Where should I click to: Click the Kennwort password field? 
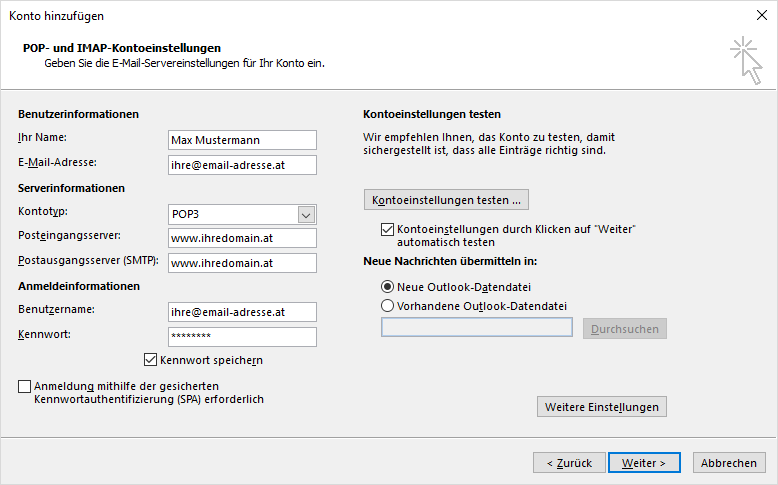(x=242, y=337)
